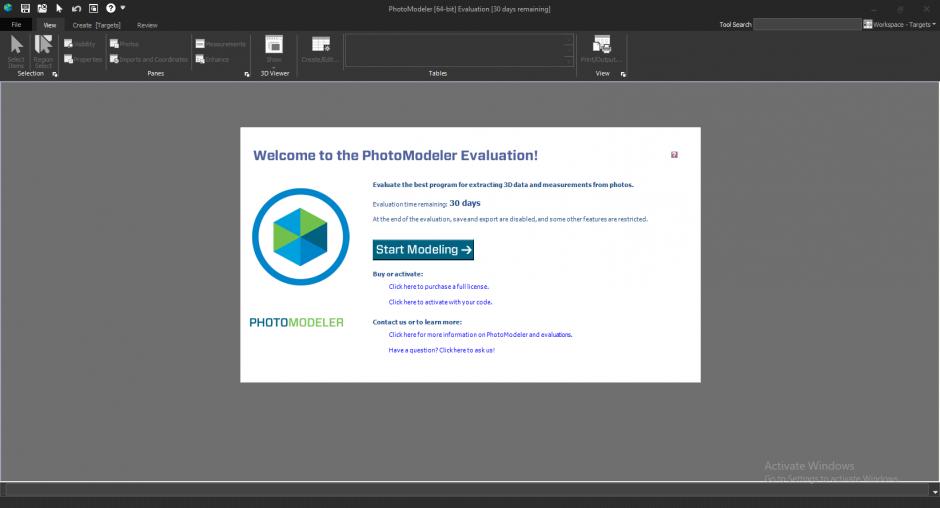
Task: Toggle the Photos pane
Action: click(x=124, y=44)
